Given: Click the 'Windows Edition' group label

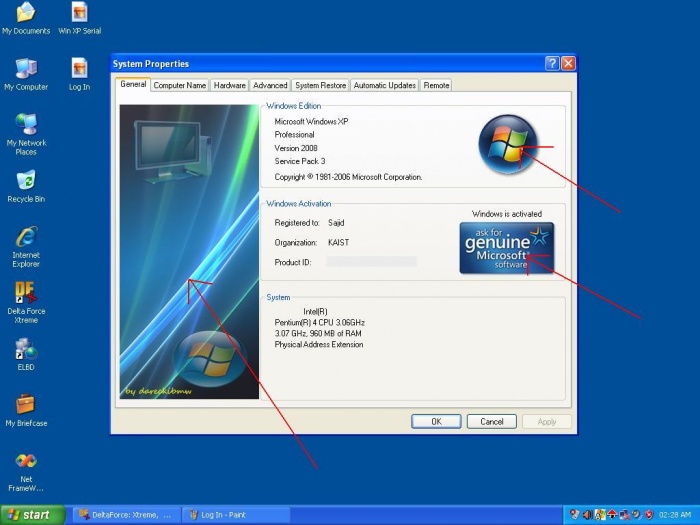Looking at the screenshot, I should click(293, 106).
